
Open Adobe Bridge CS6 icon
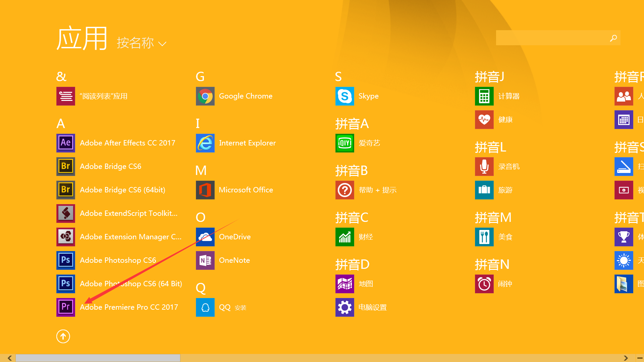tap(66, 167)
